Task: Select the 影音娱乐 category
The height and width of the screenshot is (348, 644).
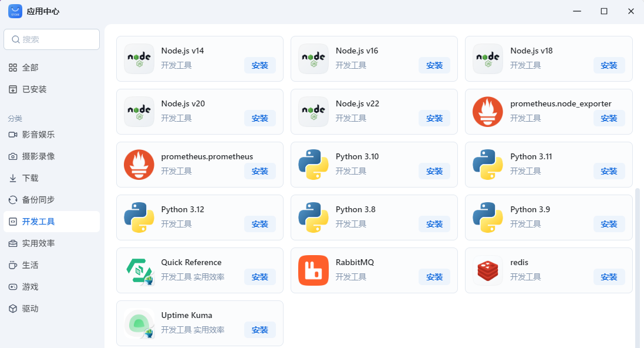Action: point(38,135)
